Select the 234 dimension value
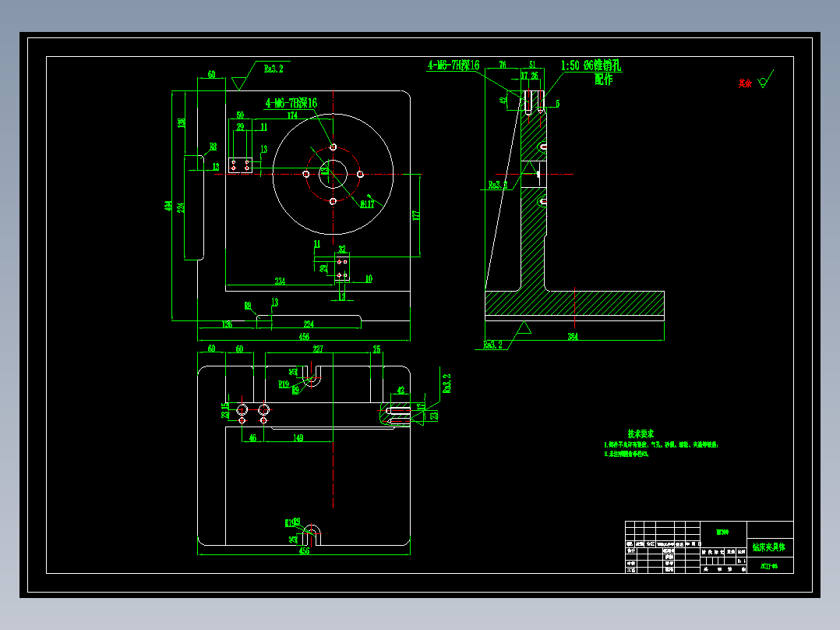Viewport: 840px width, 630px height. tap(280, 281)
